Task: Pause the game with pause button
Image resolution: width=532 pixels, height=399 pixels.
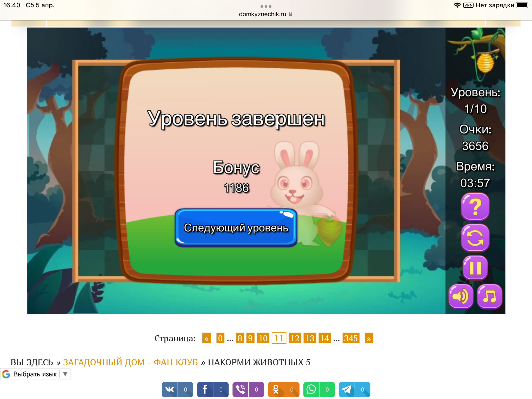Action: [475, 268]
